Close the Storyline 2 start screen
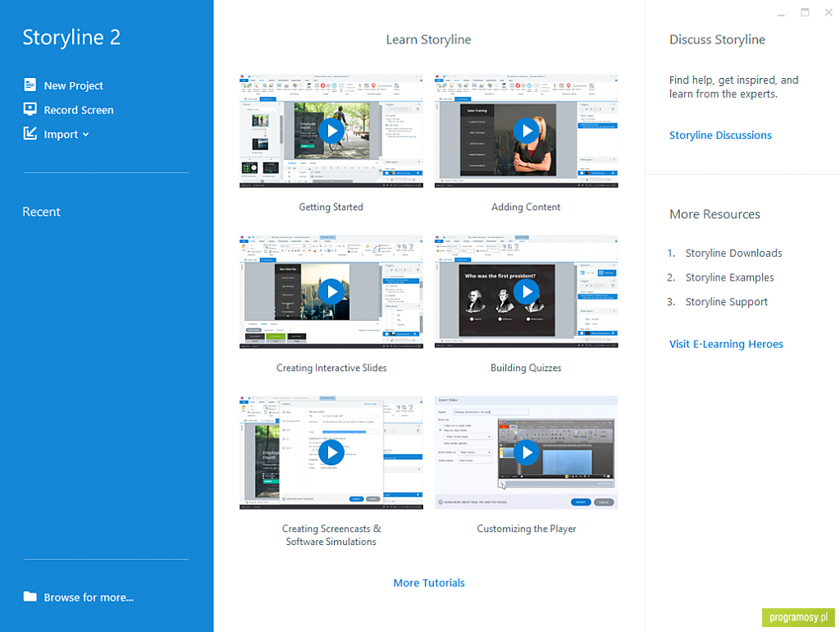Screen dimensions: 840x632 (829, 12)
